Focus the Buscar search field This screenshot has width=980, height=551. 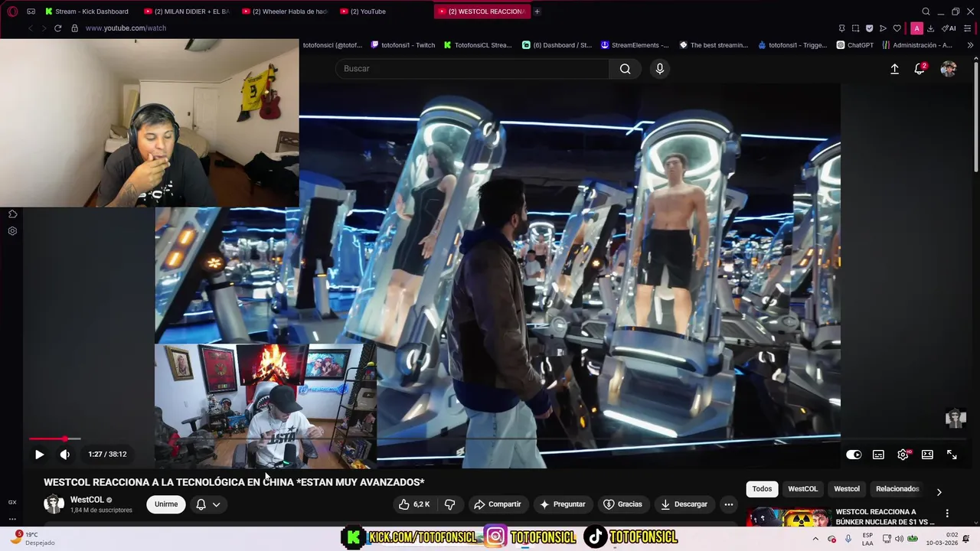tap(472, 69)
